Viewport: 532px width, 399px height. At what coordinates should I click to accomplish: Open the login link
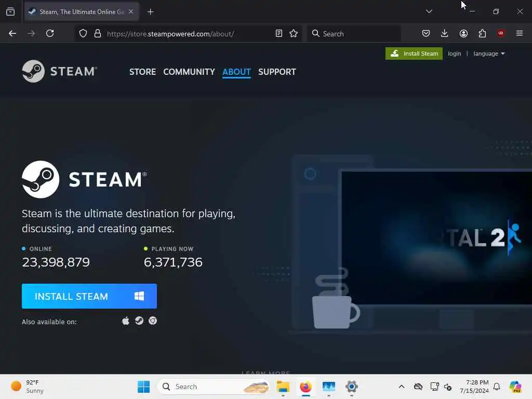(454, 54)
